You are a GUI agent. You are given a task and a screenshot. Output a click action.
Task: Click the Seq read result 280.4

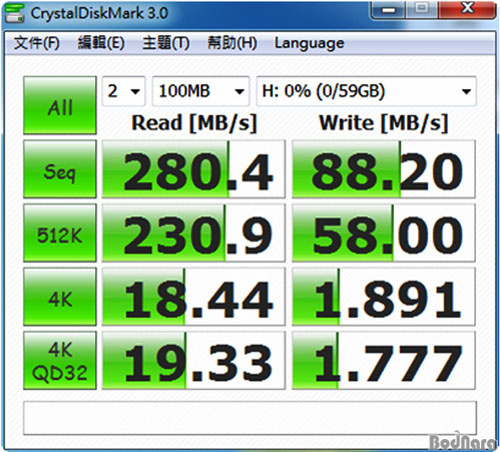coord(194,169)
